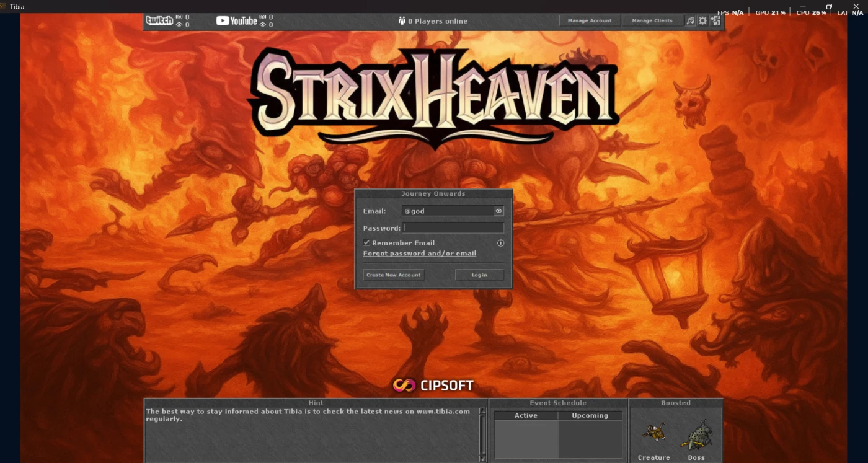Focus the Password input field
This screenshot has width=868, height=463.
click(453, 228)
